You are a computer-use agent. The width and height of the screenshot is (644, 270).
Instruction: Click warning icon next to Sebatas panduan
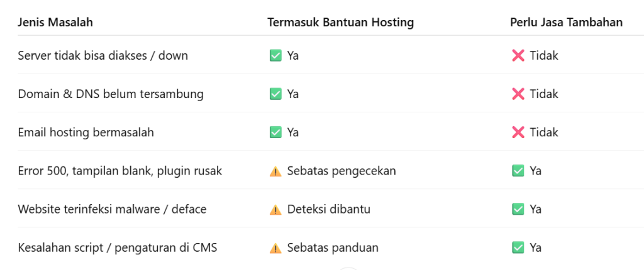click(x=275, y=248)
